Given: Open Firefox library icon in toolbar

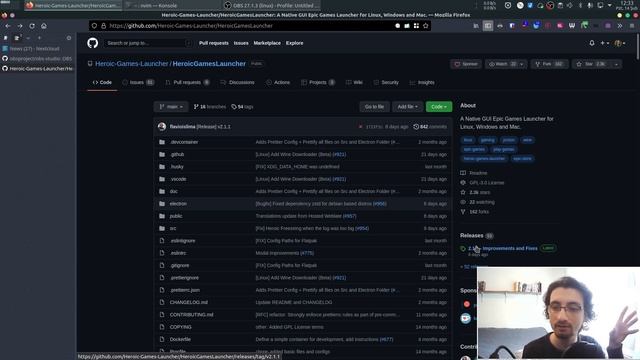Looking at the screenshot, I should [x=476, y=26].
